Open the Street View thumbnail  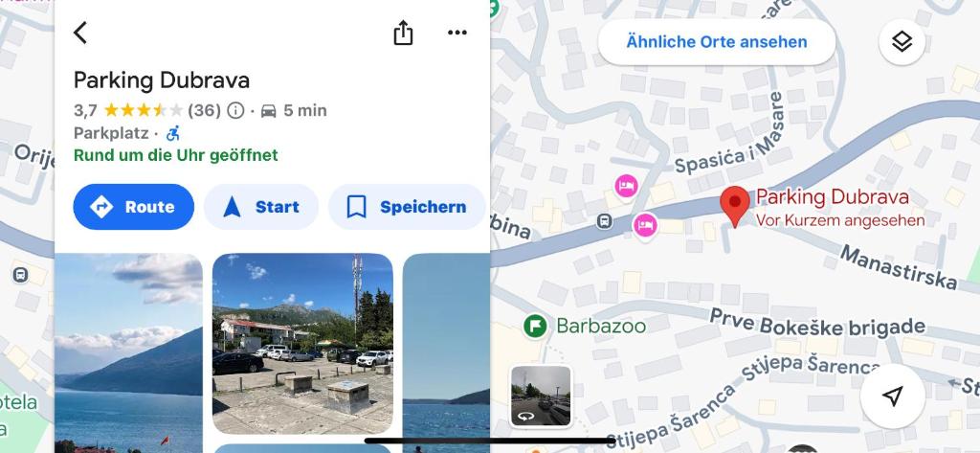541,396
